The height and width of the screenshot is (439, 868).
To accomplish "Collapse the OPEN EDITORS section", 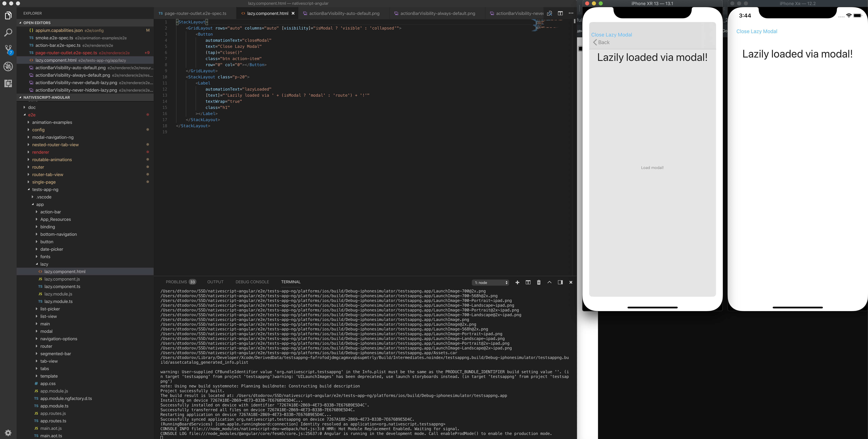I will (37, 23).
